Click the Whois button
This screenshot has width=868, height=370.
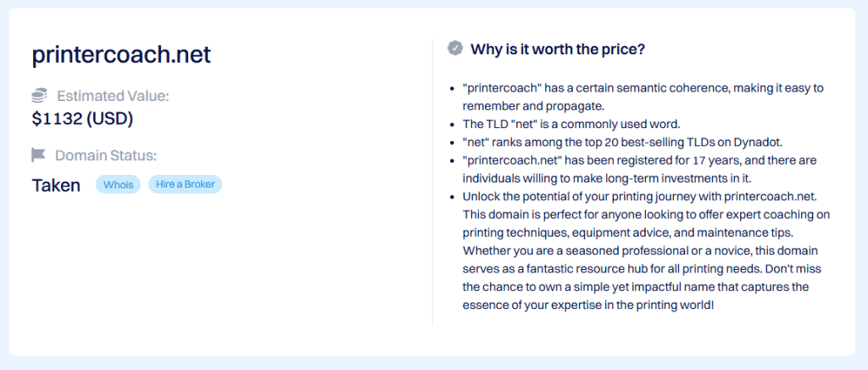pos(119,185)
